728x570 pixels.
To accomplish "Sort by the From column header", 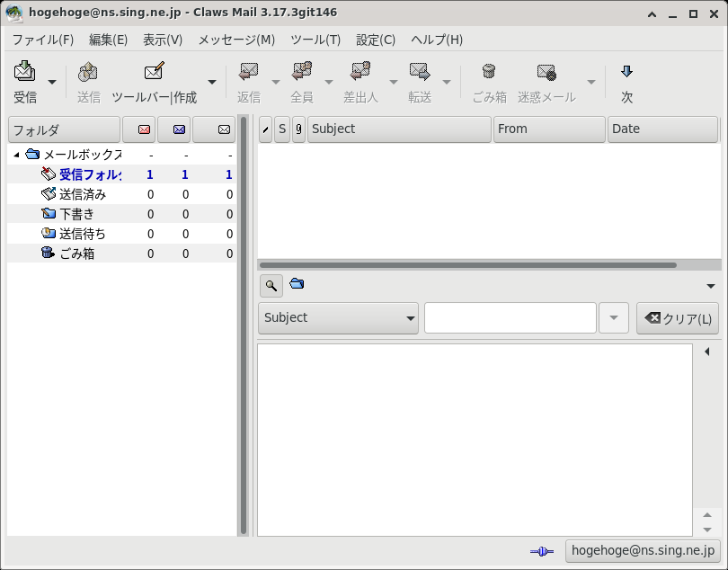I will click(549, 129).
